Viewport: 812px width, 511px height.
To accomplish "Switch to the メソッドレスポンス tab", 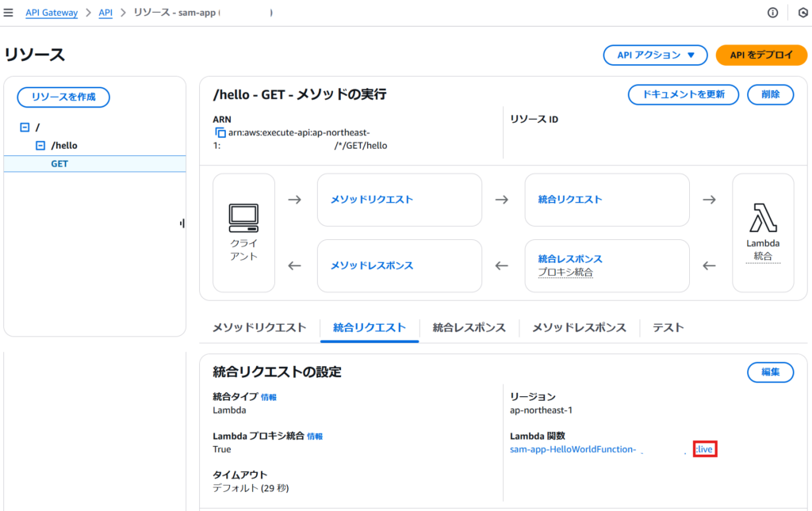I will point(579,327).
